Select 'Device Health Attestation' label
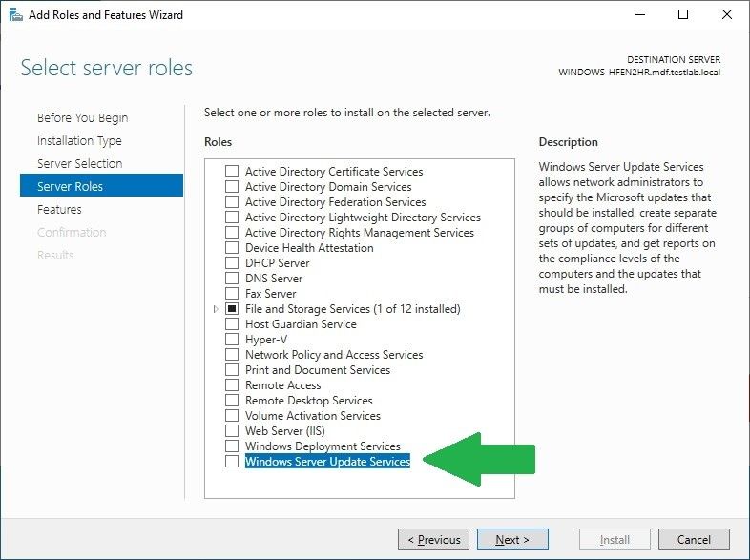Image resolution: width=750 pixels, height=560 pixels. 309,248
